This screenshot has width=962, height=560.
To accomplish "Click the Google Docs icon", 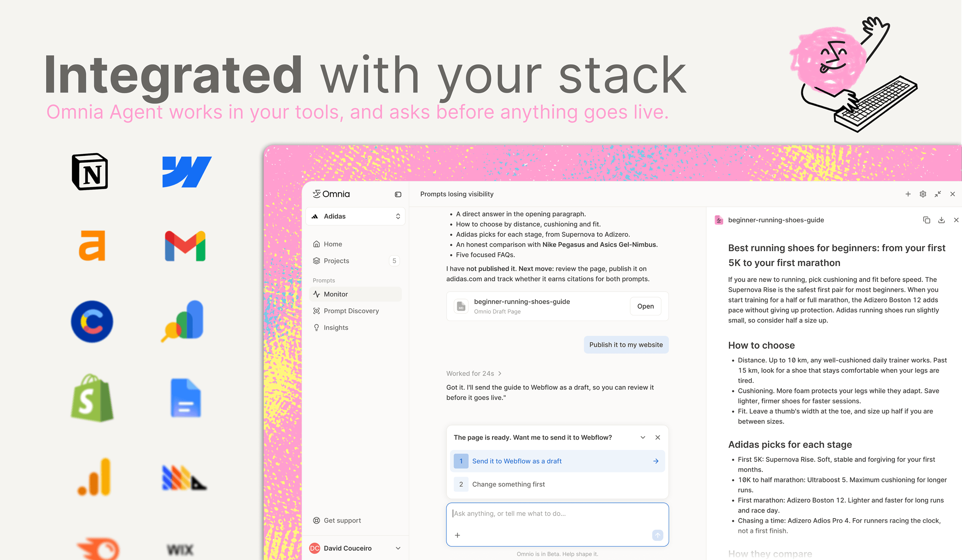I will tap(185, 398).
